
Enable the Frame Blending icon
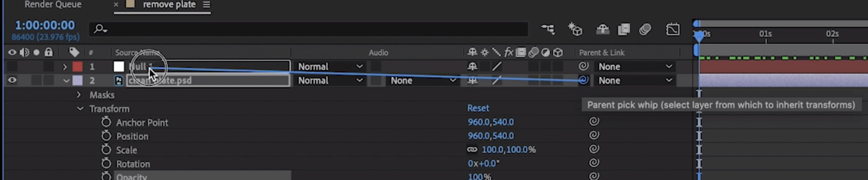click(624, 29)
